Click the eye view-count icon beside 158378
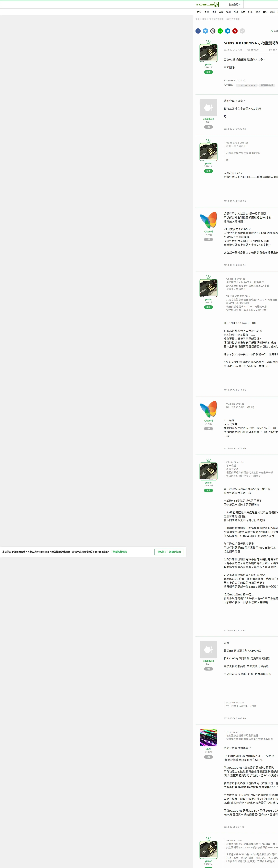This screenshot has height=868, width=278. click(x=249, y=50)
